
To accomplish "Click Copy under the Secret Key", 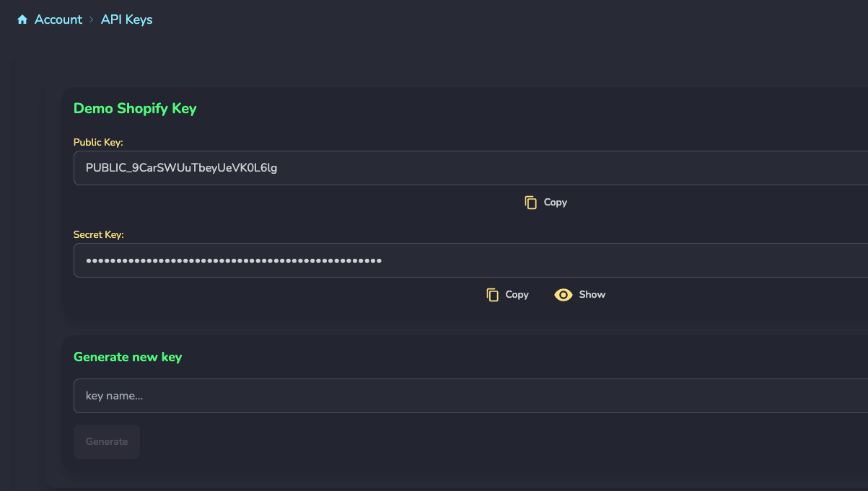I will [507, 294].
